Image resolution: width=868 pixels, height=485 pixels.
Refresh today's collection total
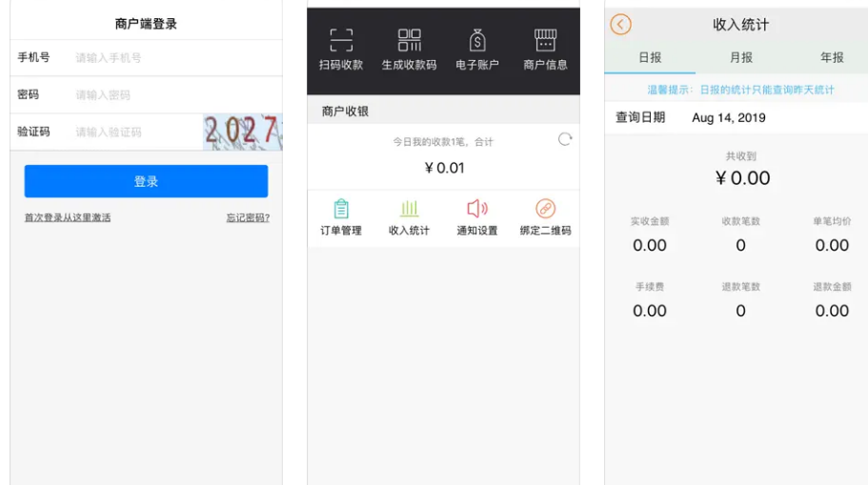(565, 139)
